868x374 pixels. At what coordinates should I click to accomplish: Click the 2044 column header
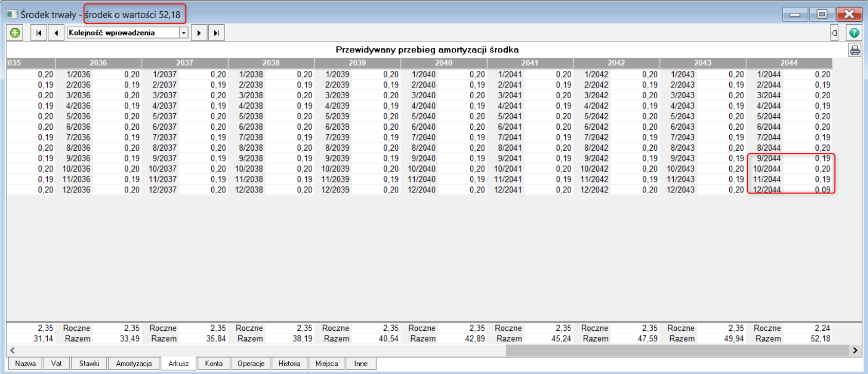tap(789, 63)
